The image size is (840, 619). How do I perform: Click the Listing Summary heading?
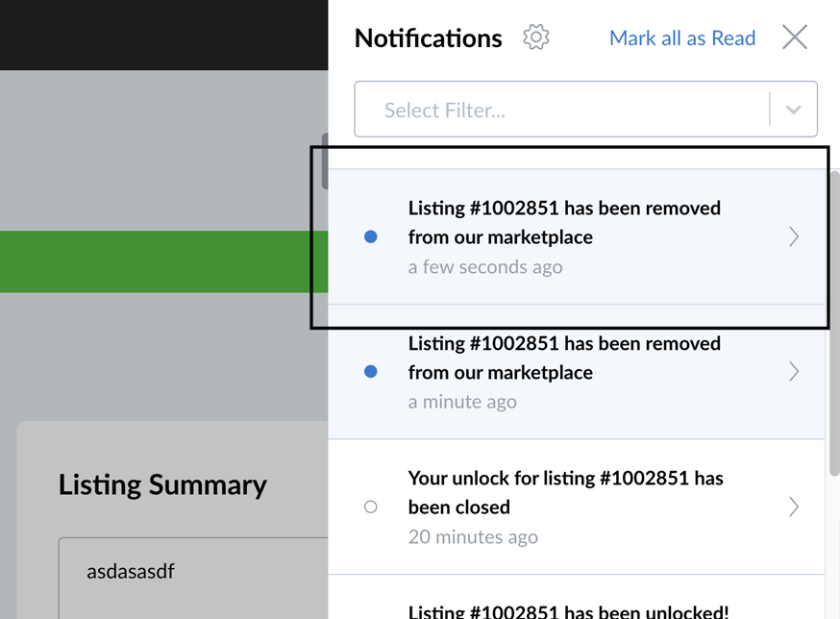point(162,485)
